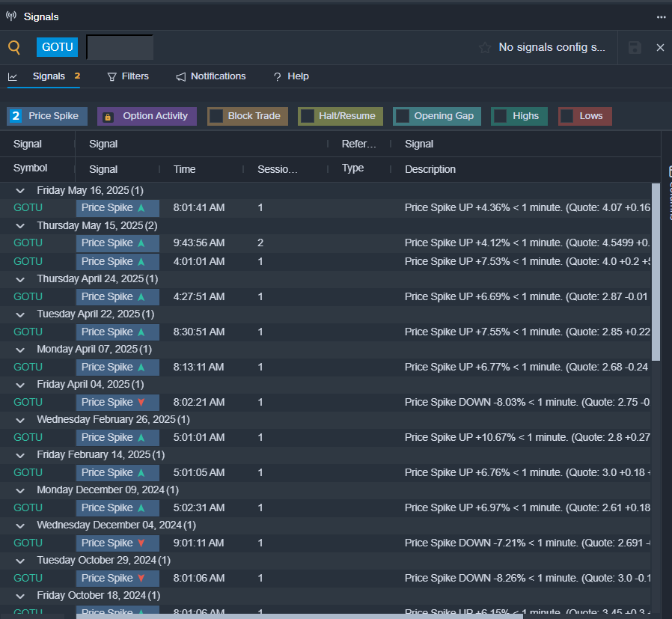Viewport: 672px width, 619px height.
Task: Open the panel's three-dot options menu
Action: (x=661, y=16)
